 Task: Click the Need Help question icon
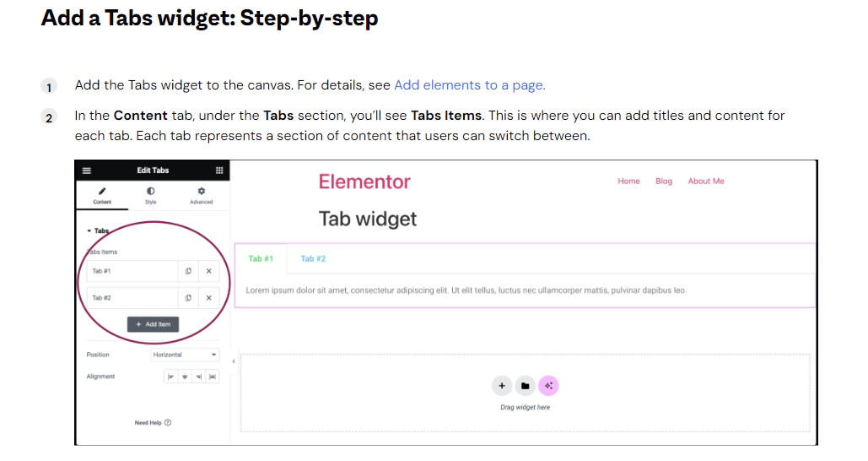click(x=168, y=422)
